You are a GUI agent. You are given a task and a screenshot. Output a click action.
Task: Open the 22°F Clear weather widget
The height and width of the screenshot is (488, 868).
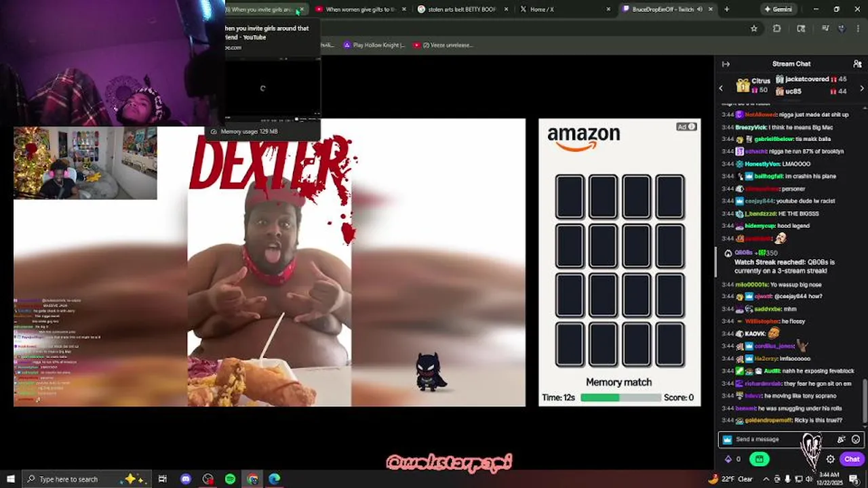coord(730,479)
